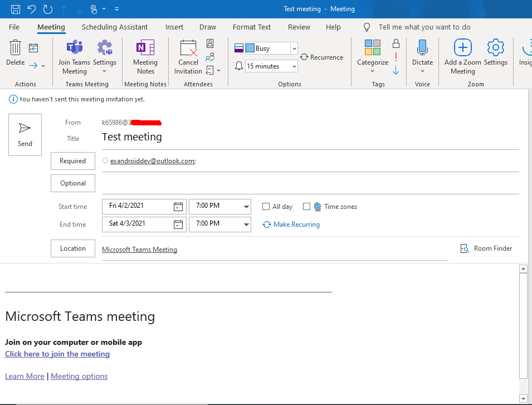Enable the All day checkbox

point(266,206)
